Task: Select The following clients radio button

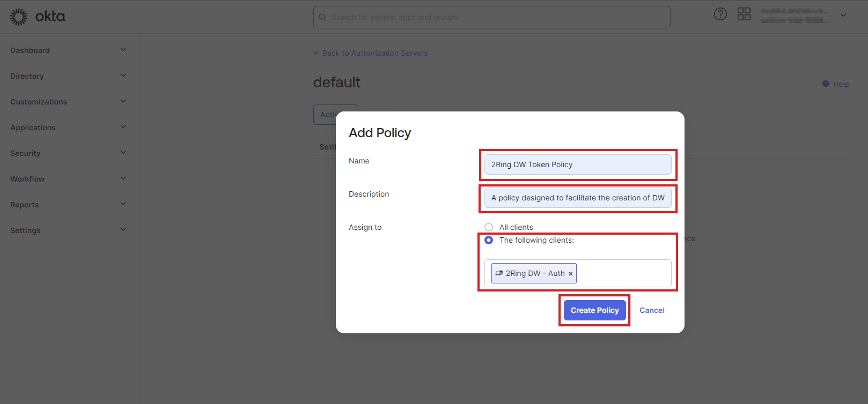Action: [489, 240]
